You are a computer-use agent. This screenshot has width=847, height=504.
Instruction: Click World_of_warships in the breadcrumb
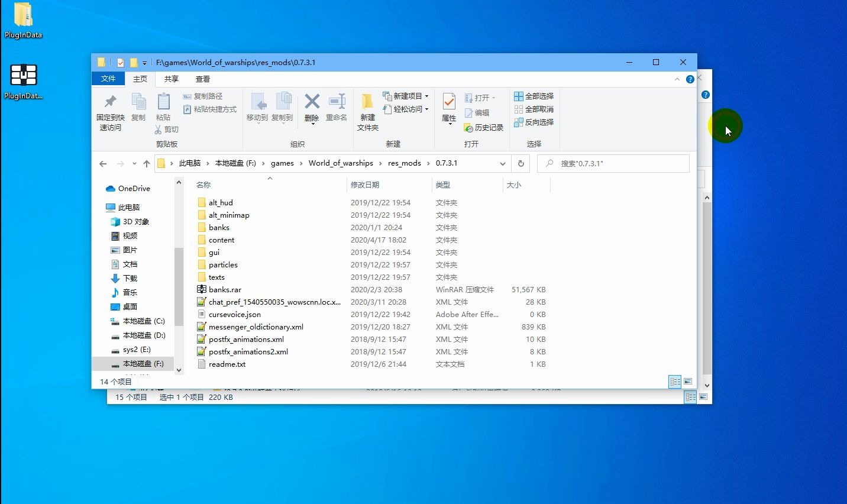[x=341, y=163]
